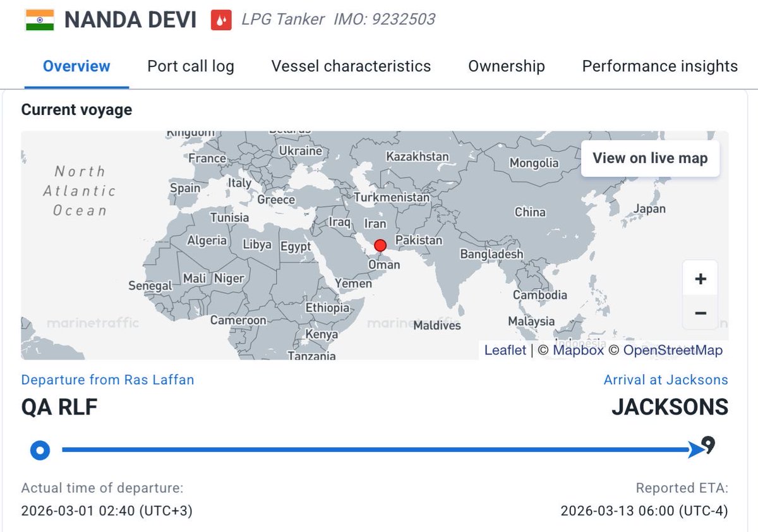This screenshot has width=758, height=532.
Task: Select the Overview tab
Action: 75,66
